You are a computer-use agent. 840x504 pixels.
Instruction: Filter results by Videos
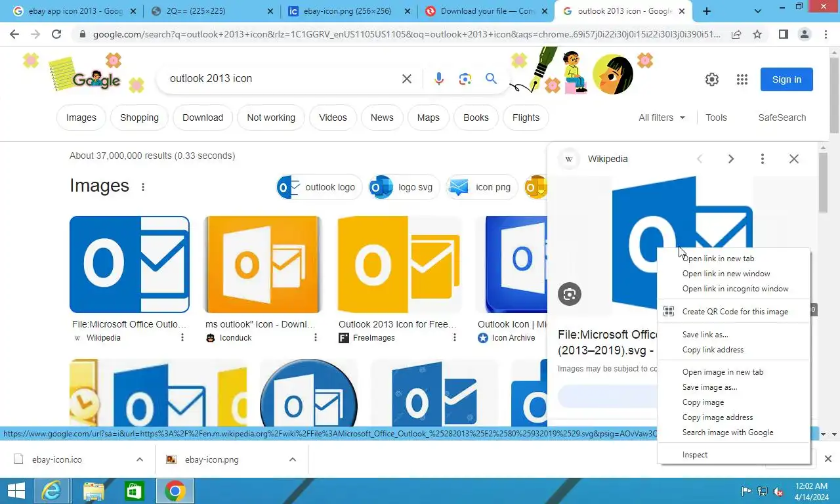(333, 117)
